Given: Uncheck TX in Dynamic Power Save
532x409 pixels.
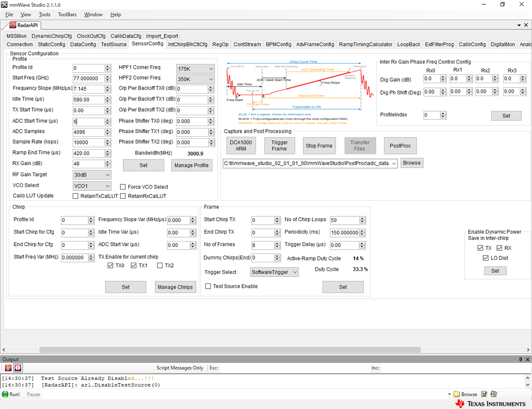Looking at the screenshot, I should (480, 248).
